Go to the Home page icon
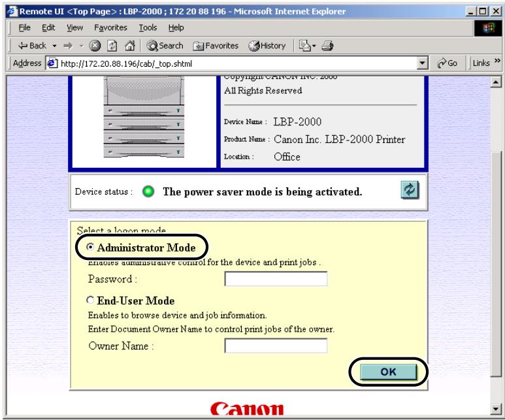The image size is (505, 420). 130,46
